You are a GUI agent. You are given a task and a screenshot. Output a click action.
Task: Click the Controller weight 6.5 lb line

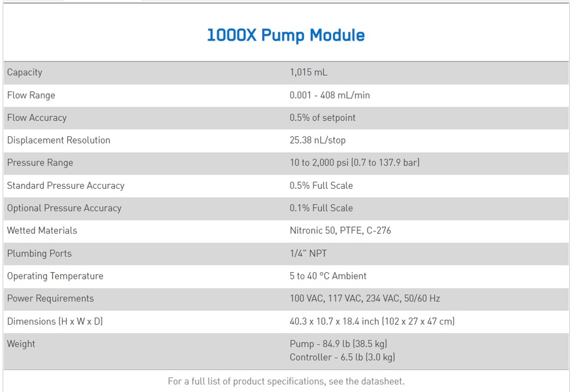click(342, 357)
